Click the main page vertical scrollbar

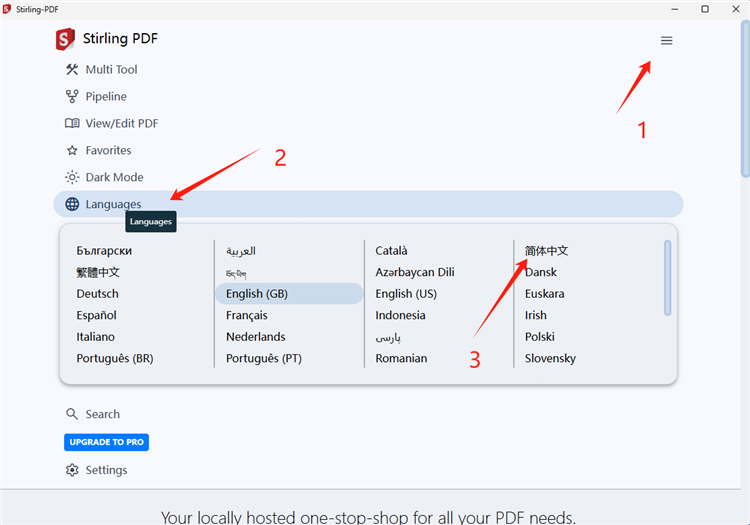coord(745,99)
